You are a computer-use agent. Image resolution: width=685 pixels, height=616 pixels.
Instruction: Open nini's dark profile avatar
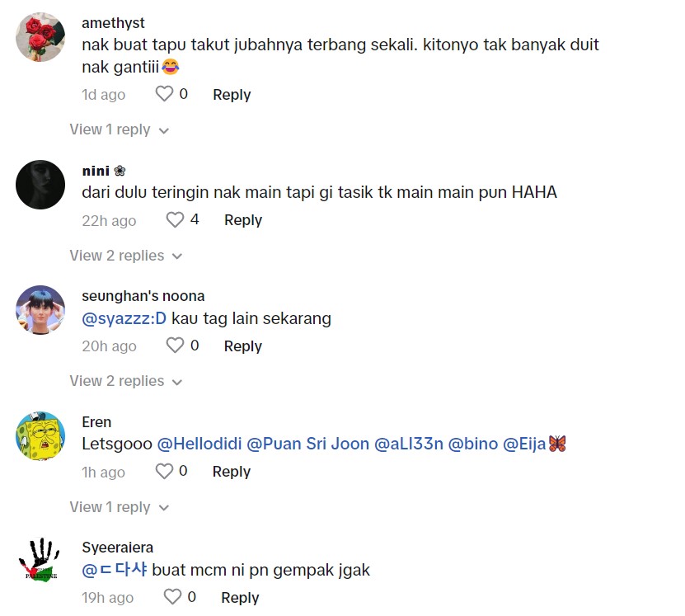pos(40,185)
